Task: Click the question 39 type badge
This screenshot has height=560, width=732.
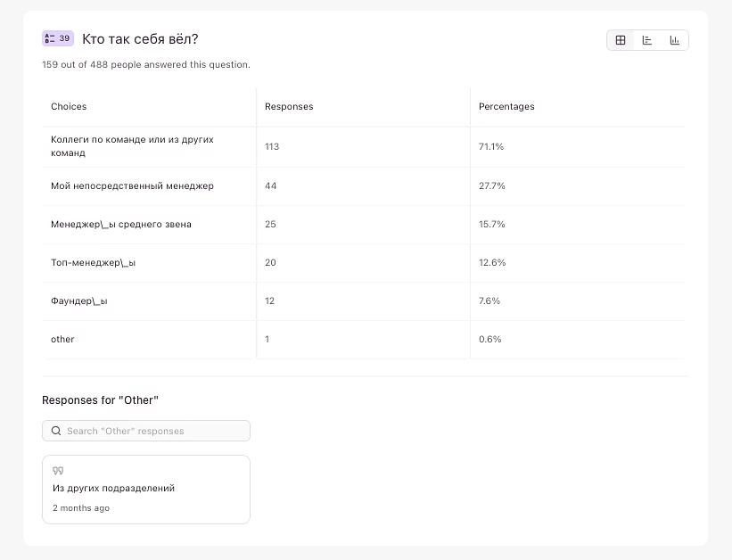Action: [57, 38]
